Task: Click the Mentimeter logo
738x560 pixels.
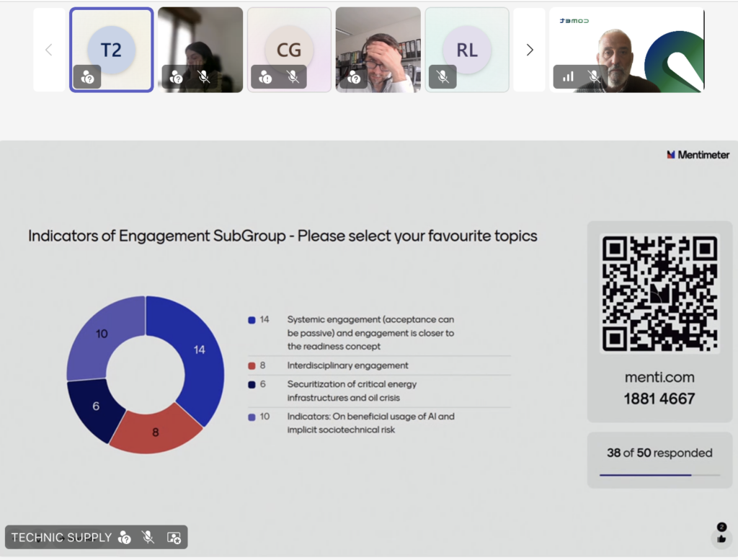Action: tap(698, 154)
